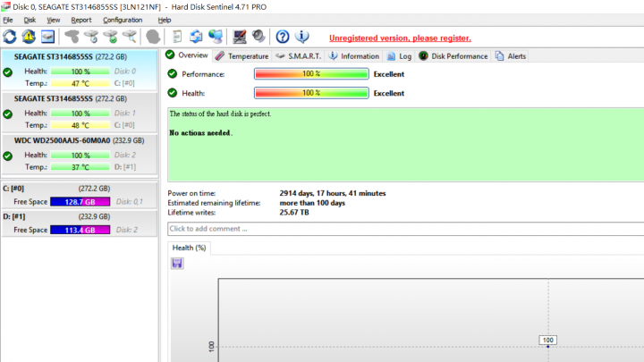Image resolution: width=644 pixels, height=362 pixels.
Task: Select the C: [#0] volume entry
Action: pyautogui.click(x=80, y=195)
